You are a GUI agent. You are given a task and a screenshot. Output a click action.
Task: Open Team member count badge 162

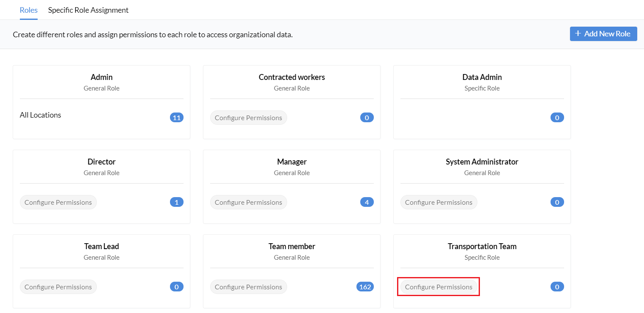pyautogui.click(x=365, y=287)
